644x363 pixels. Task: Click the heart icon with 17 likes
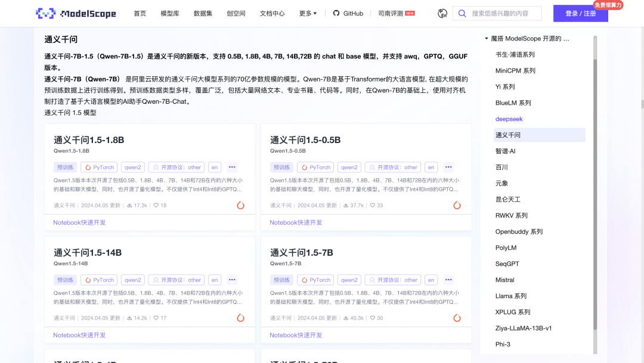(156, 318)
